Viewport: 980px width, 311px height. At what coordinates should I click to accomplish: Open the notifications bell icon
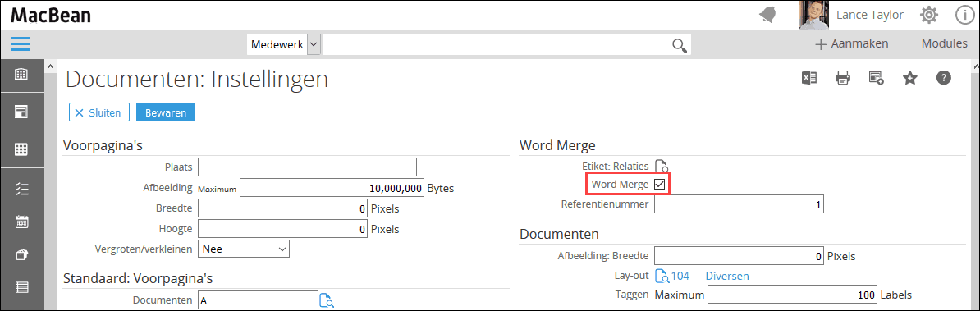[x=769, y=15]
